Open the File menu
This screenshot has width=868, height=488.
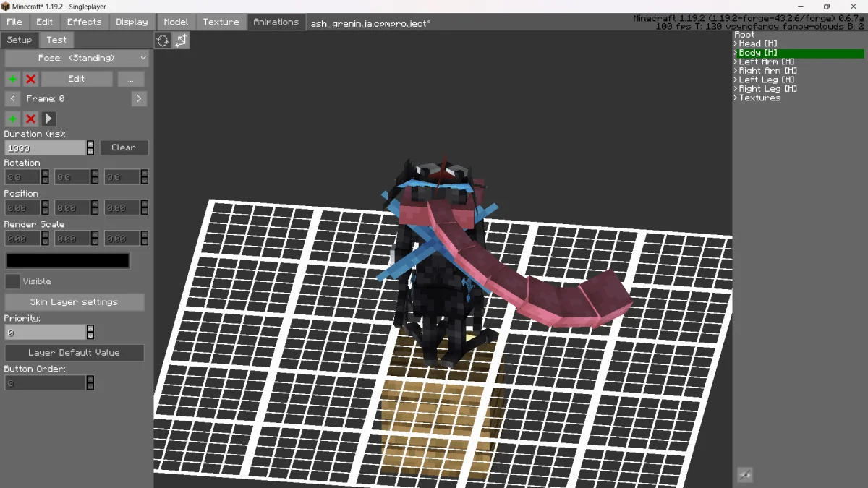(14, 22)
